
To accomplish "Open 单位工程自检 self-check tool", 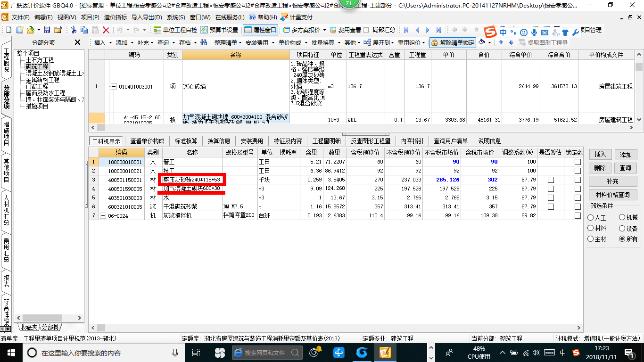I will coord(175,30).
